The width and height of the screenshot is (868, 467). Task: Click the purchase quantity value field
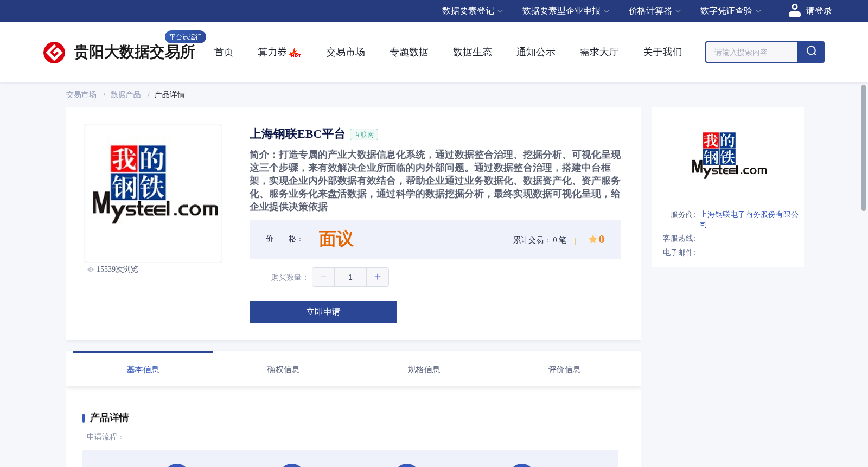click(x=350, y=277)
